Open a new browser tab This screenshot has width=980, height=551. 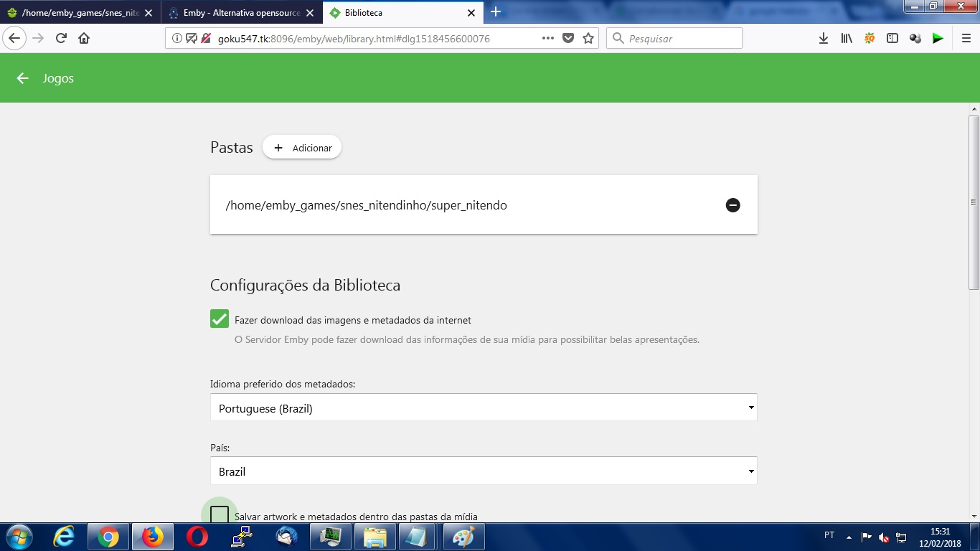click(x=495, y=12)
